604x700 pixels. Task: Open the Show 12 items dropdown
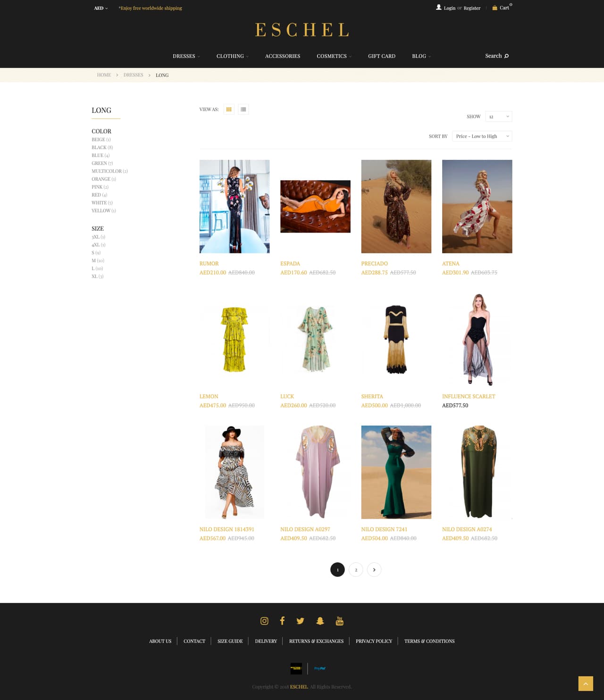(499, 117)
